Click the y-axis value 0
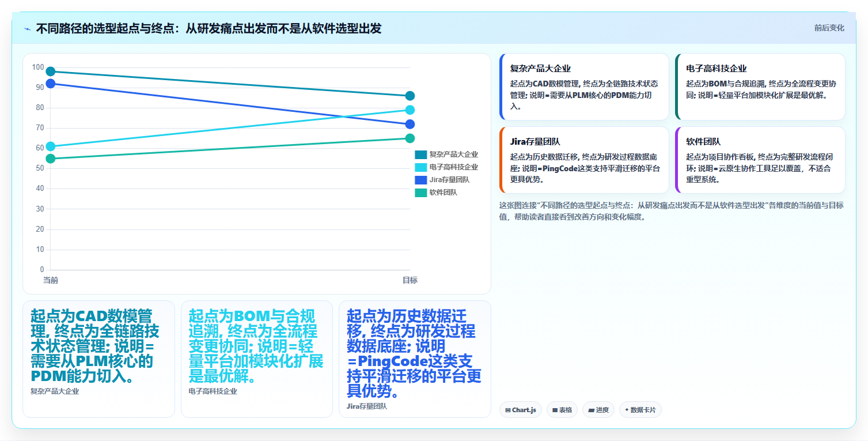The height and width of the screenshot is (441, 868). pyautogui.click(x=42, y=270)
